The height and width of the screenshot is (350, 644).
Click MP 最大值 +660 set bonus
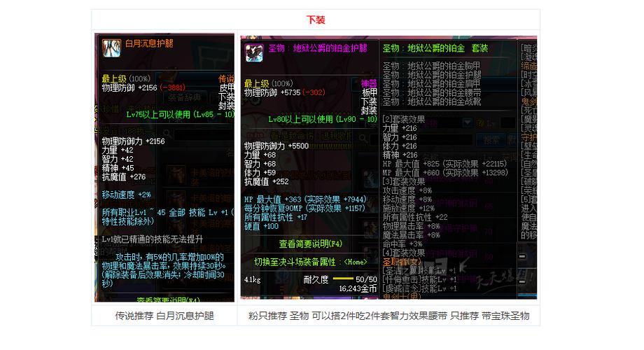[x=445, y=172]
